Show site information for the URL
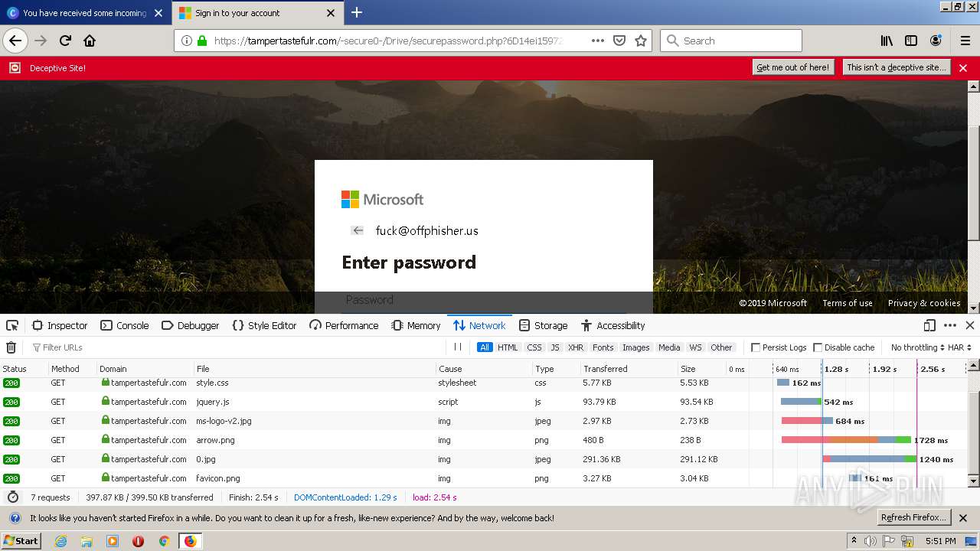The width and height of the screenshot is (980, 551). pos(187,41)
